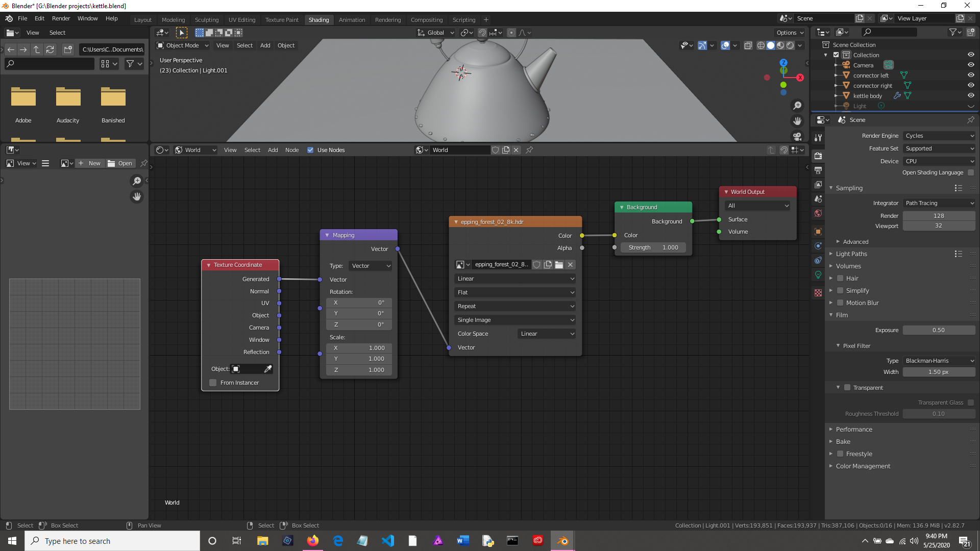Open the Render properties tab
The width and height of the screenshot is (980, 551).
(818, 156)
